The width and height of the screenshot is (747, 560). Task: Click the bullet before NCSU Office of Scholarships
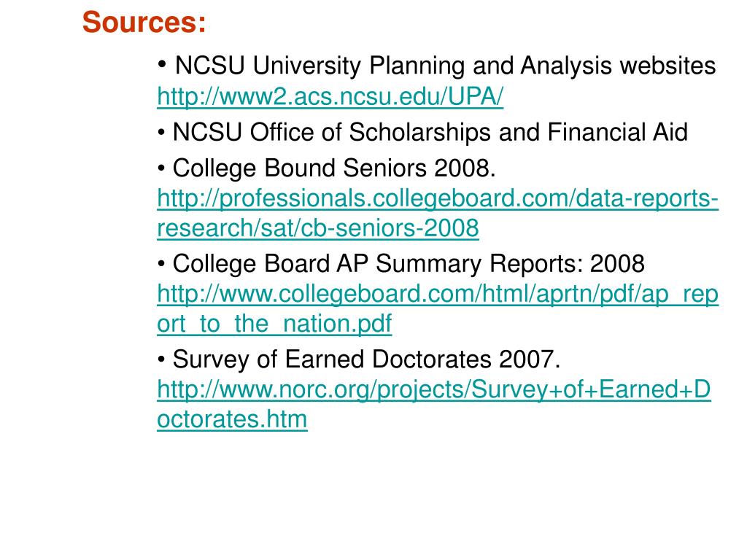click(161, 132)
